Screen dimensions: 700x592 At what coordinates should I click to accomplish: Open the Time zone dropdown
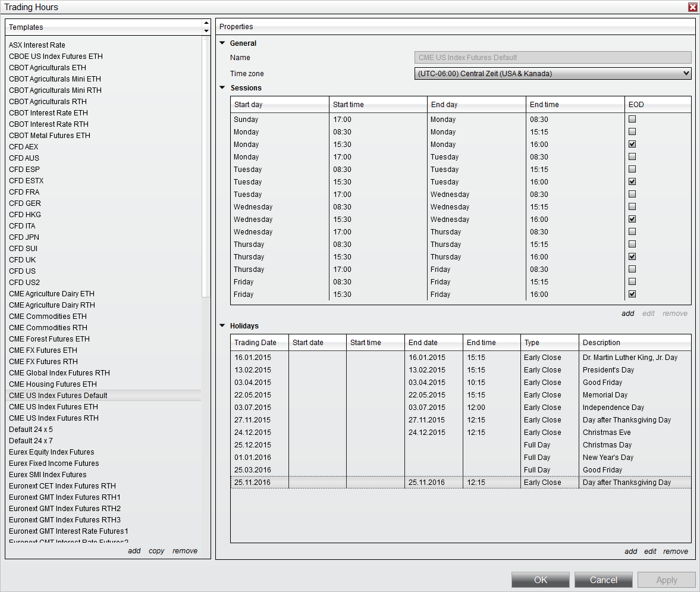point(553,74)
